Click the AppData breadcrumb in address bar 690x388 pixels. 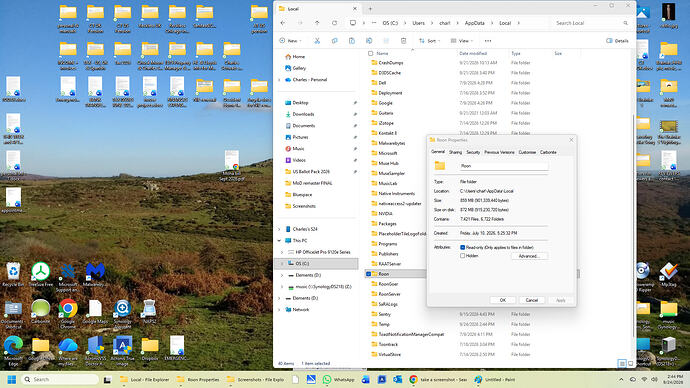click(474, 23)
